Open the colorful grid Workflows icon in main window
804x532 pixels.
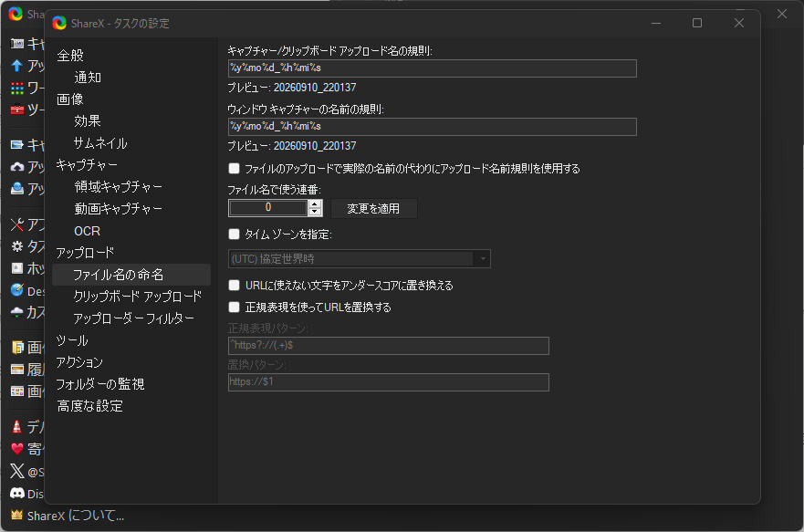(x=17, y=89)
